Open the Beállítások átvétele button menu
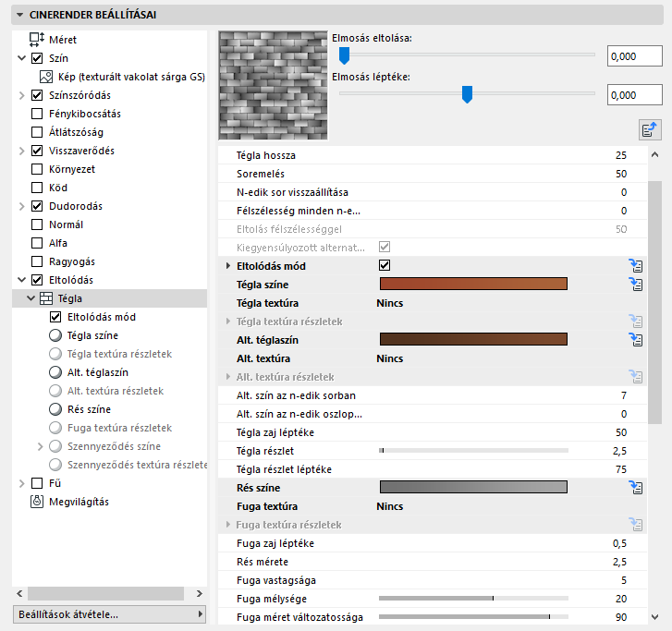Viewport: 672px width, 631px height. [109, 614]
